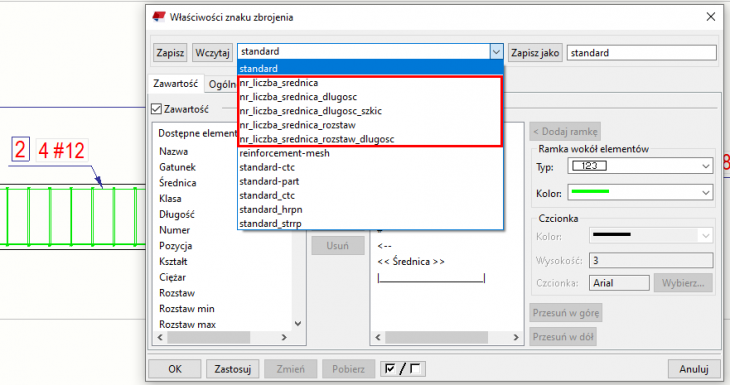Select Rozstaw in available elements

pos(177,293)
